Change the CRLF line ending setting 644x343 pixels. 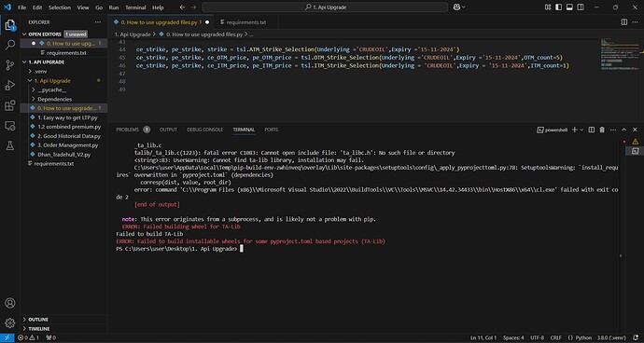pyautogui.click(x=555, y=338)
